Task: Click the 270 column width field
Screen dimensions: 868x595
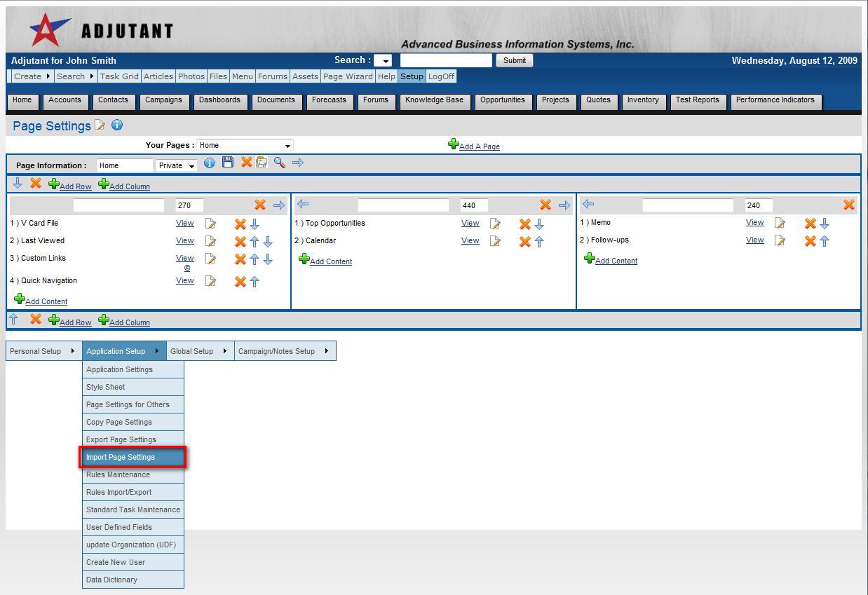Action: coord(189,205)
